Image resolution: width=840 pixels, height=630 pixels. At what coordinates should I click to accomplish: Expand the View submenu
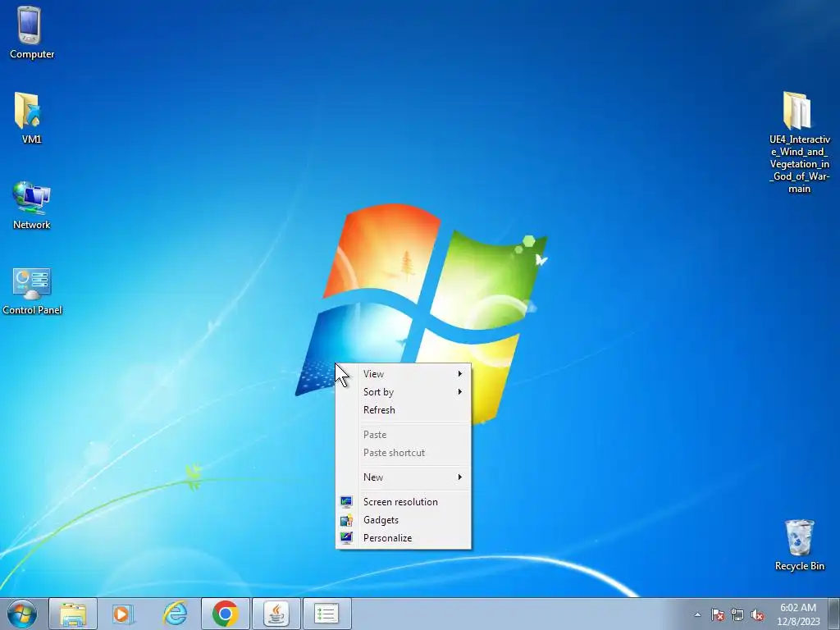click(404, 374)
